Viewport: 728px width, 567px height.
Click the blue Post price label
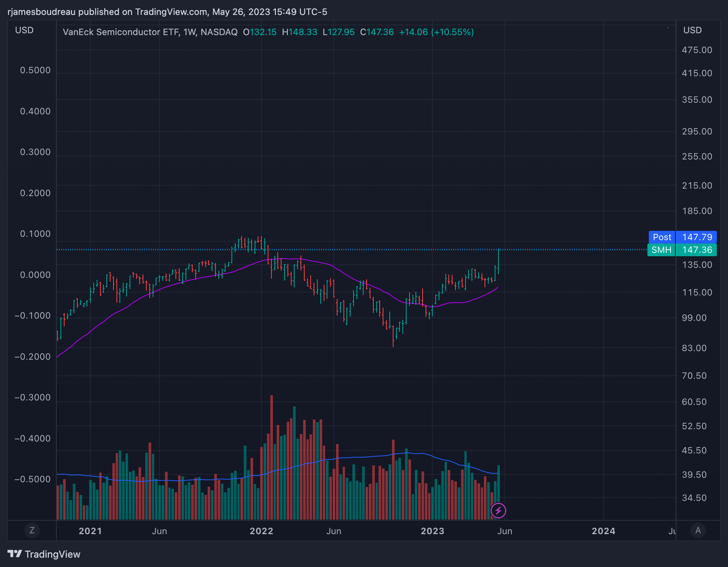point(662,237)
